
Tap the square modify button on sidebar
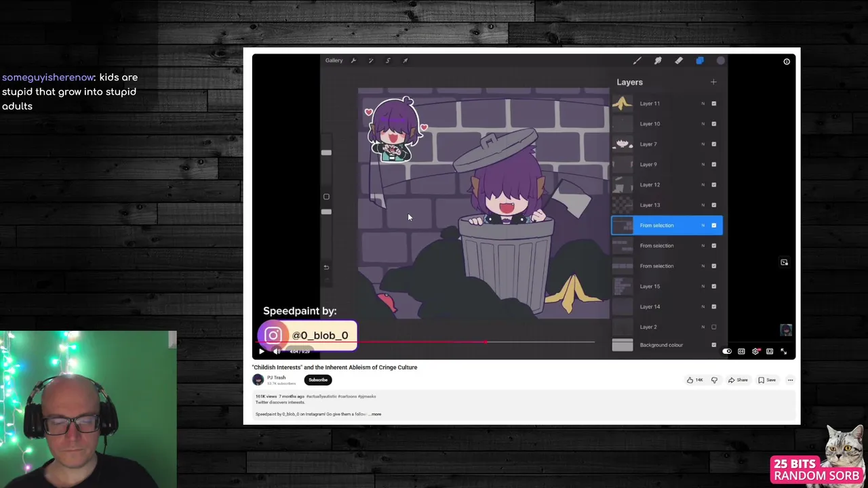click(326, 197)
